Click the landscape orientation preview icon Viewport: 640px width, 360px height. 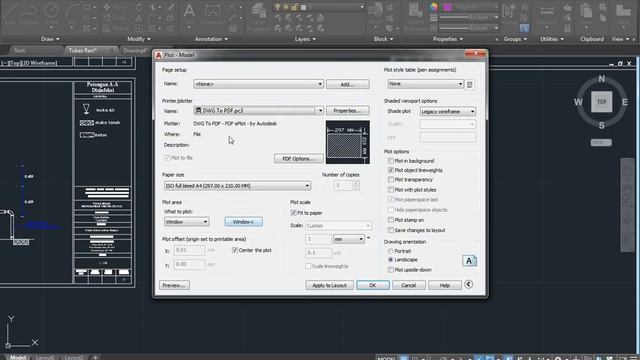pyautogui.click(x=469, y=261)
